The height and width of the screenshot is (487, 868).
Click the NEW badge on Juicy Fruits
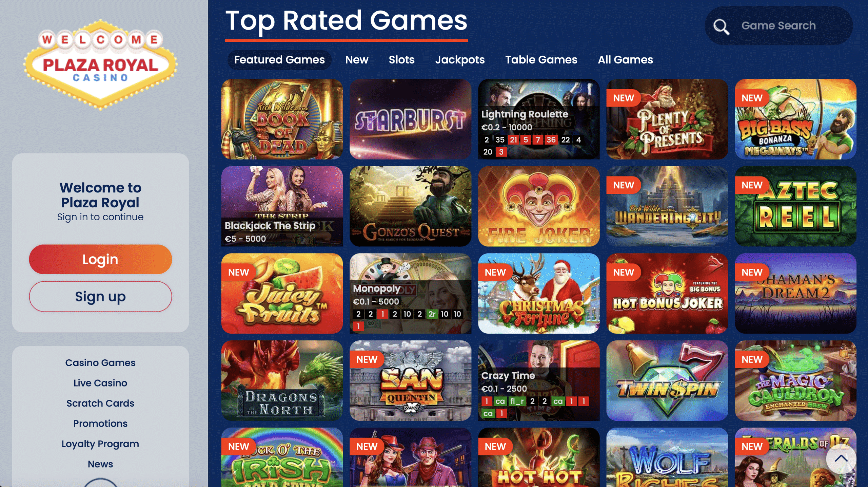238,272
